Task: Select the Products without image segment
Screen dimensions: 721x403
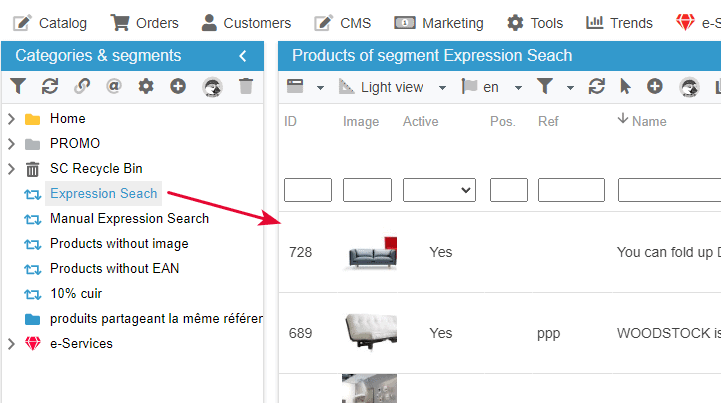Action: click(119, 244)
